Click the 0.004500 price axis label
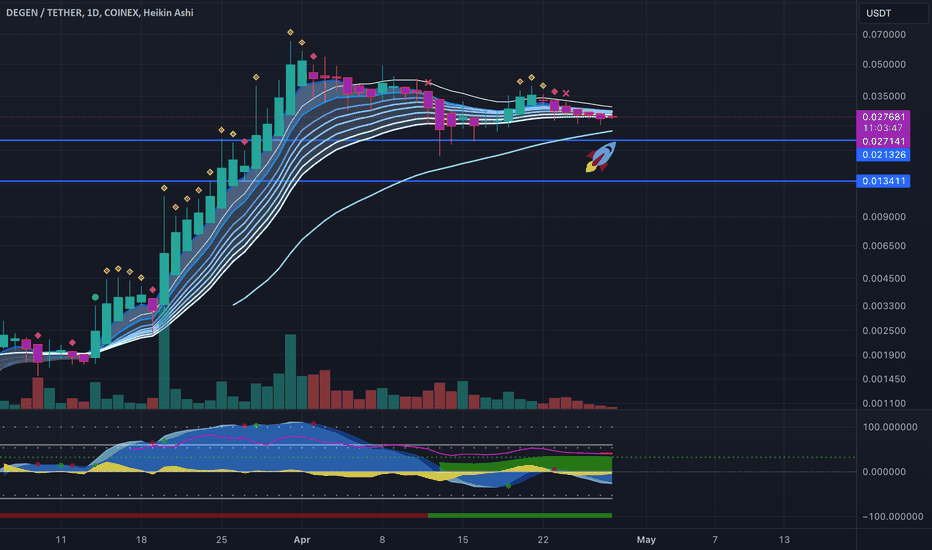 tap(884, 278)
